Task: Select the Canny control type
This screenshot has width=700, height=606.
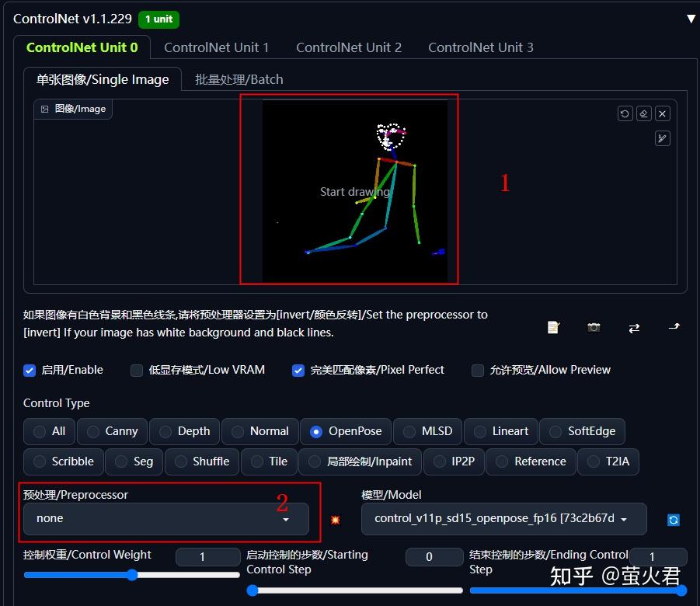Action: 112,431
